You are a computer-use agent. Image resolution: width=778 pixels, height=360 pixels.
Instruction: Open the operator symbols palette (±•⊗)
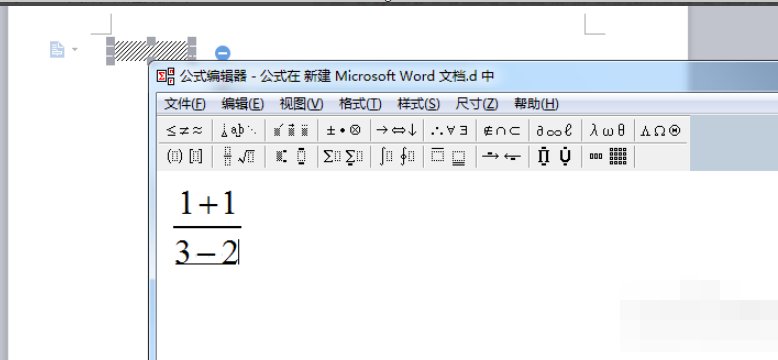pos(343,130)
